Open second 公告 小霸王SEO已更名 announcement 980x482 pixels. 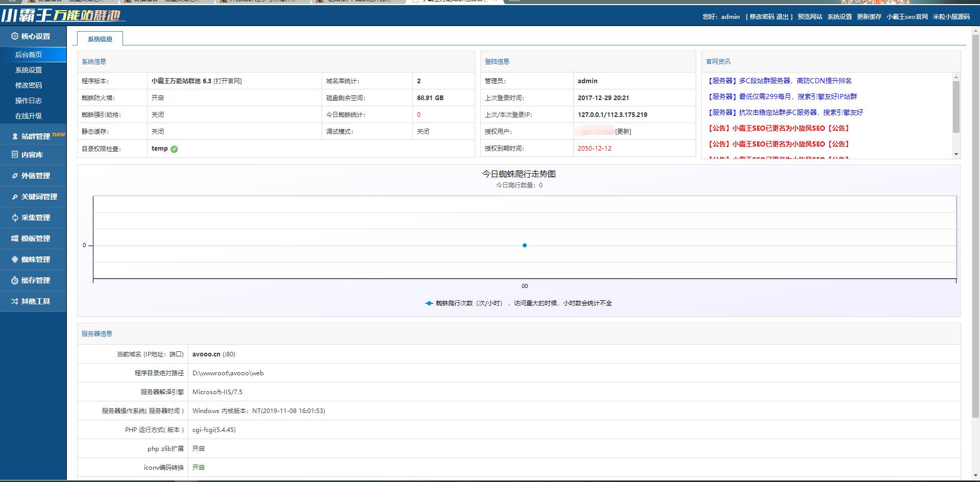(778, 144)
